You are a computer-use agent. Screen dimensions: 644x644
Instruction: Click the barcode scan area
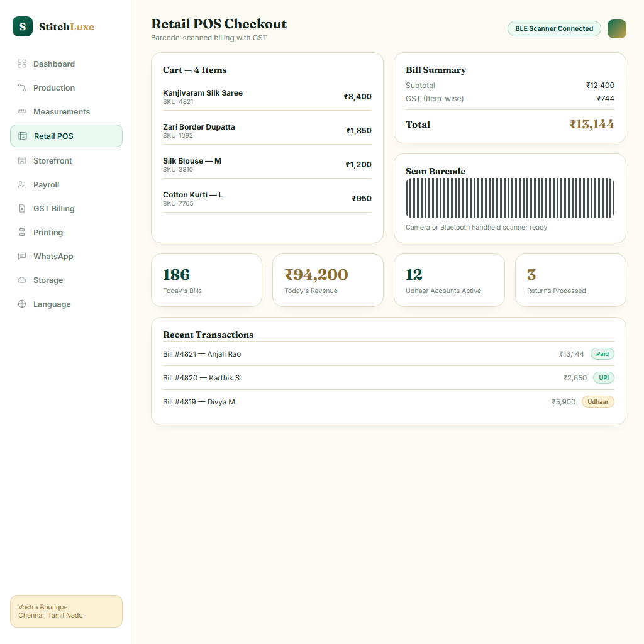(x=509, y=198)
